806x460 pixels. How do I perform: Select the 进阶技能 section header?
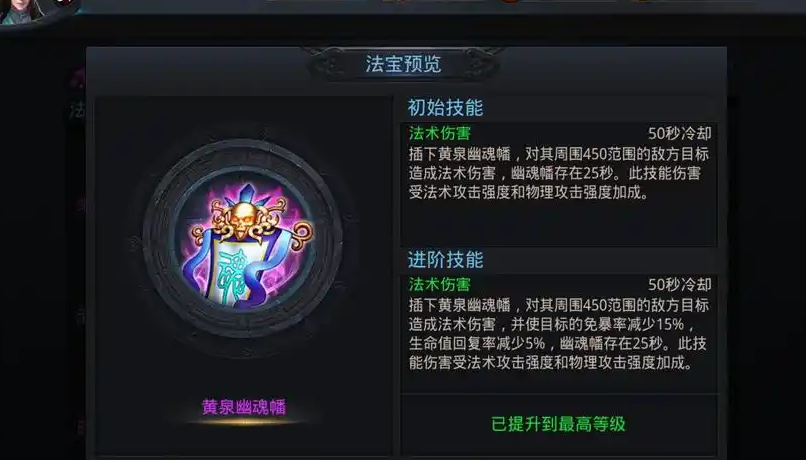coord(445,260)
